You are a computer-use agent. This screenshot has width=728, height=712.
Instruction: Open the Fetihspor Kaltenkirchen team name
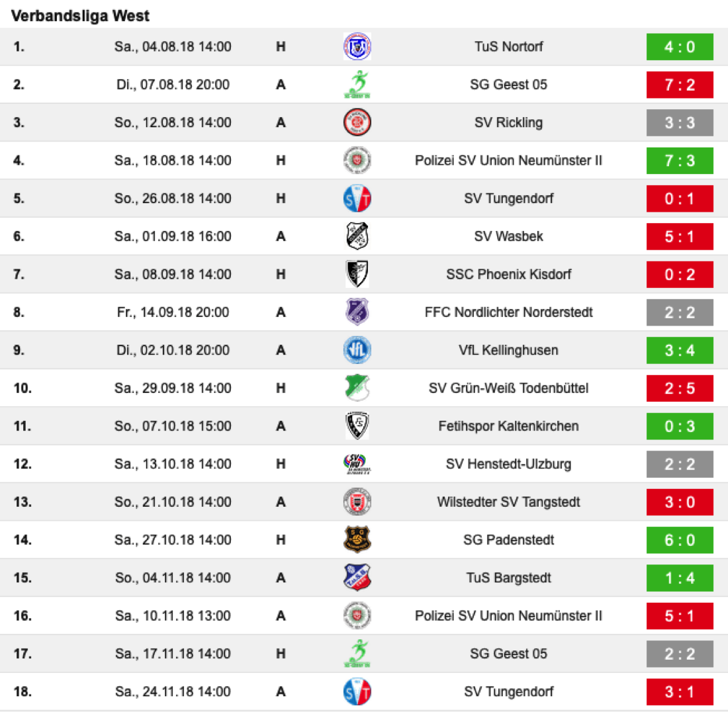click(x=508, y=426)
